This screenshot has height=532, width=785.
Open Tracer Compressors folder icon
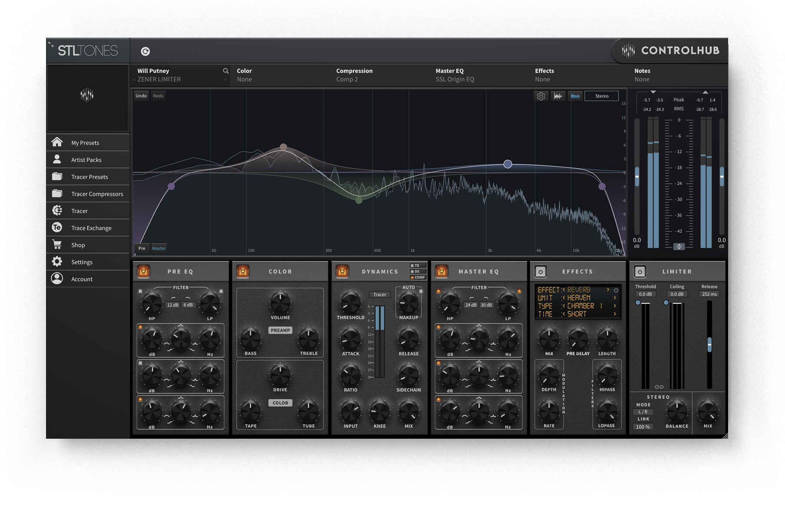[x=57, y=193]
